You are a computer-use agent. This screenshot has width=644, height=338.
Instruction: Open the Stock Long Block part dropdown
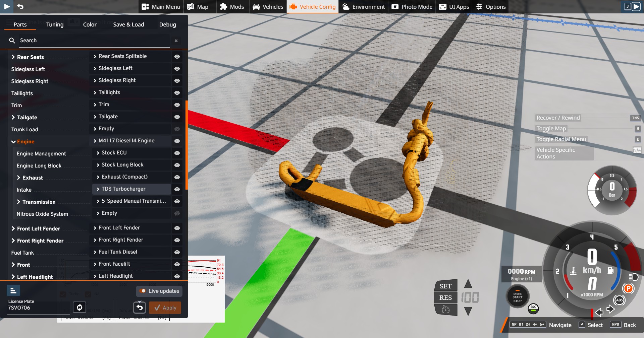point(131,165)
